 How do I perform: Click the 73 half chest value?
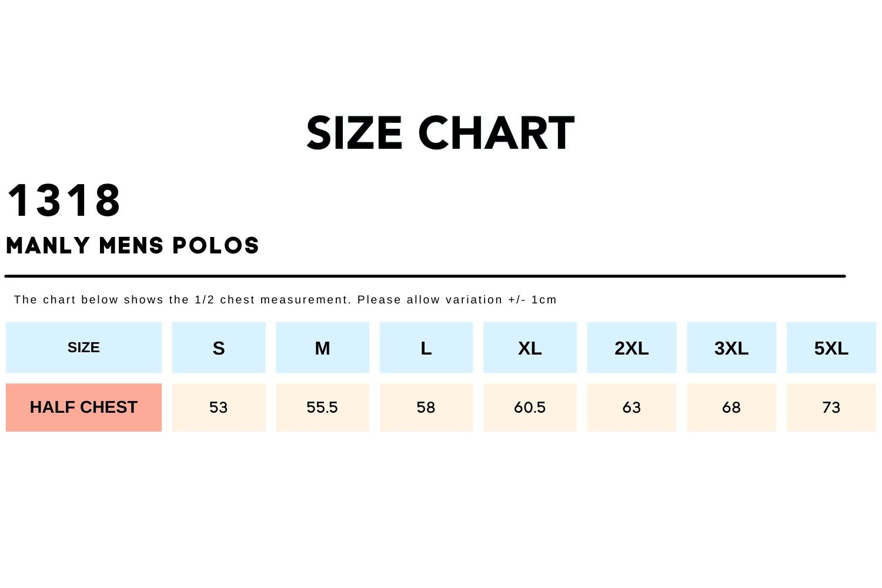[831, 407]
